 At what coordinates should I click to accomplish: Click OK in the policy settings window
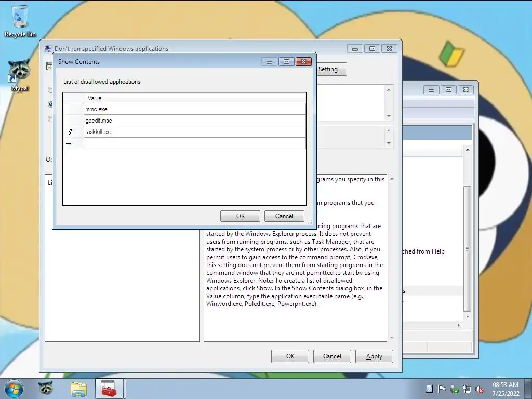[x=290, y=356]
